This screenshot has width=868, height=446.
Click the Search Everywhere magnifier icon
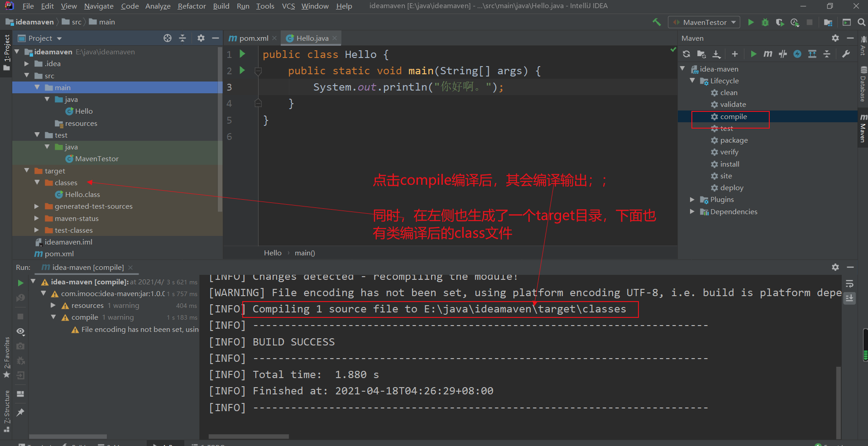(x=861, y=22)
